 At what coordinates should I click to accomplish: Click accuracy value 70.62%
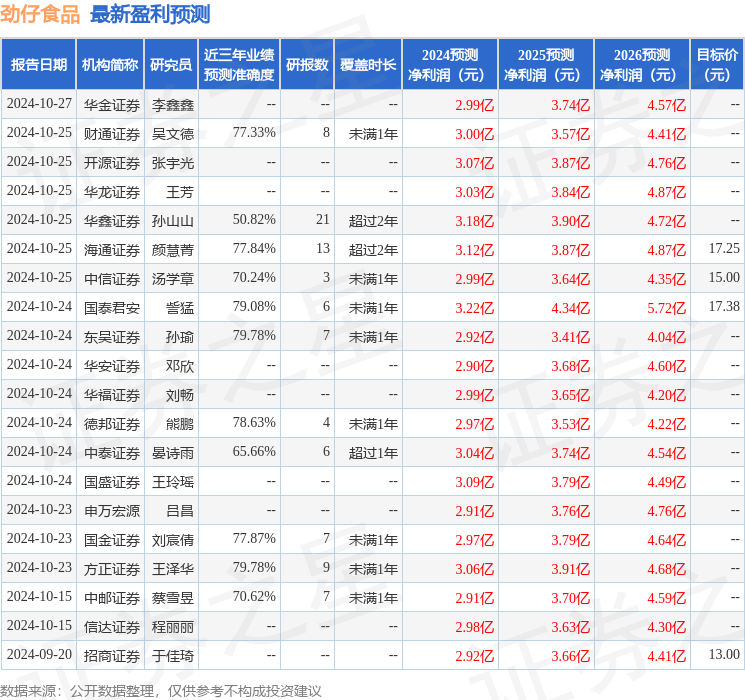pyautogui.click(x=254, y=596)
